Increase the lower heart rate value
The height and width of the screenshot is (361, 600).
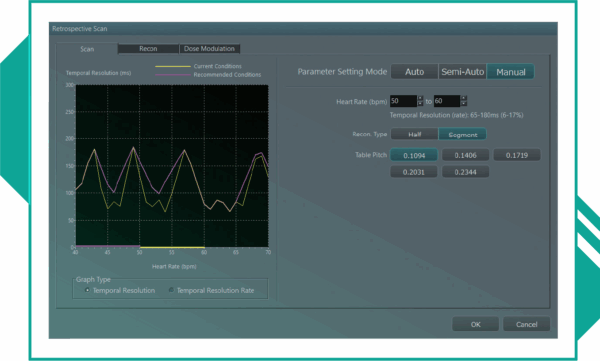[420, 98]
